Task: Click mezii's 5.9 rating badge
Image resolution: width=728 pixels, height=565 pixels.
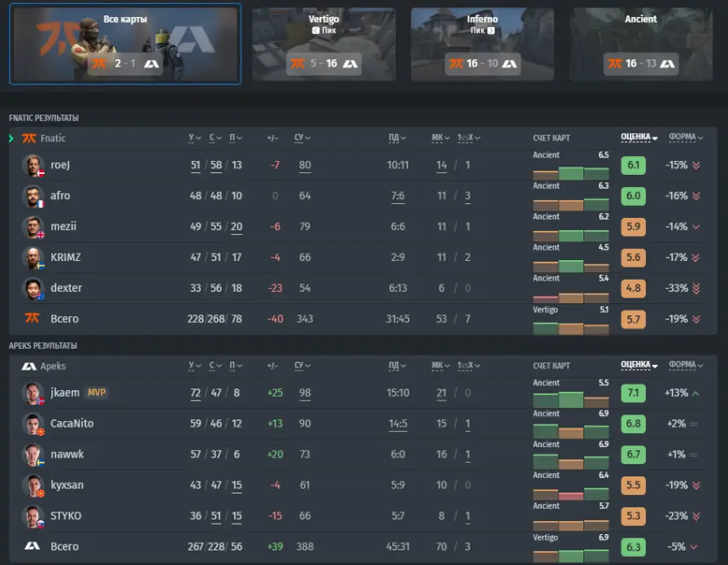Action: [633, 227]
